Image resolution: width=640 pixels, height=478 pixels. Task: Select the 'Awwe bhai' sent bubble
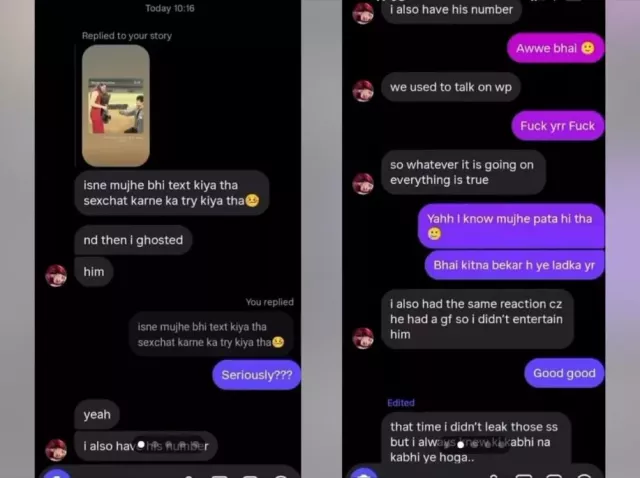555,48
